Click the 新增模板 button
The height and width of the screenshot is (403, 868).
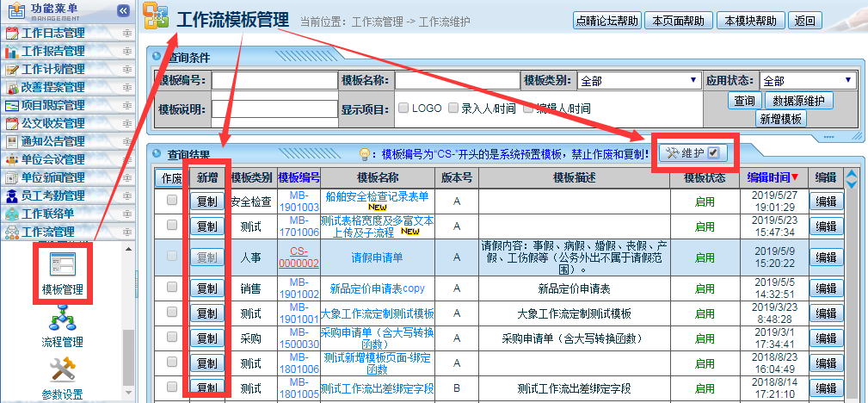point(780,119)
